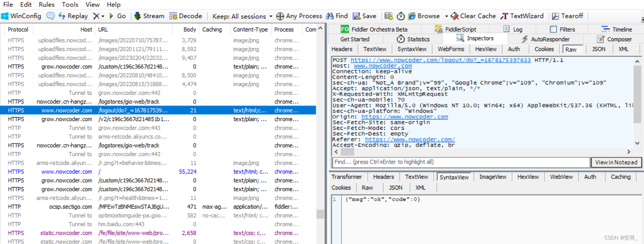This screenshot has width=644, height=244.
Task: Pick the Any Process target crosshair
Action: click(299, 16)
